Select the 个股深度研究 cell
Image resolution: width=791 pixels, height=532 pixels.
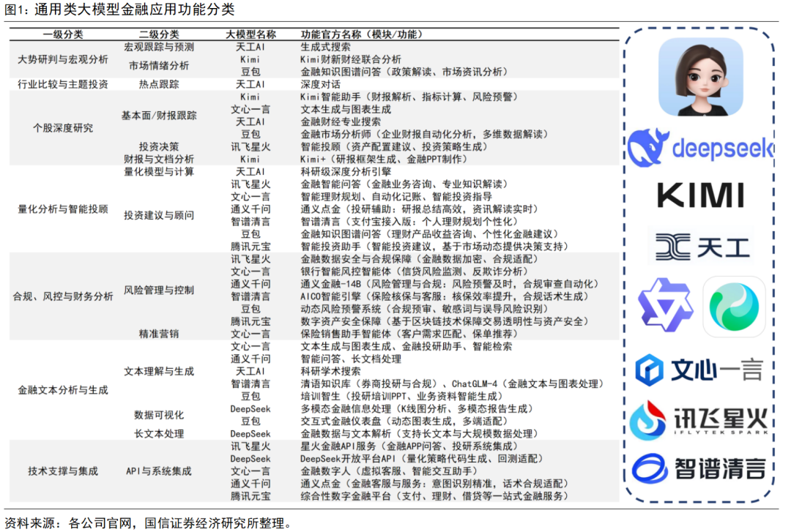click(63, 128)
